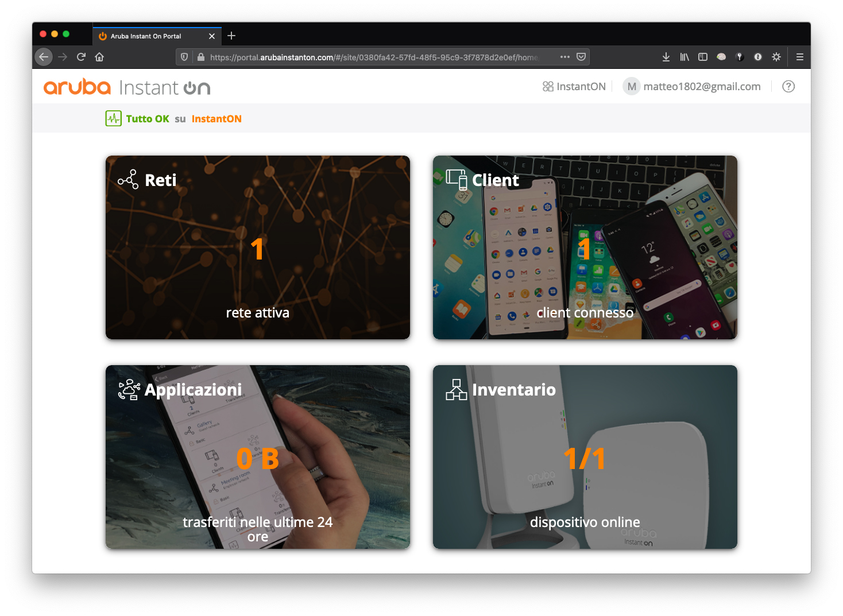Click the '0 B' transferred value
This screenshot has width=843, height=616.
258,459
